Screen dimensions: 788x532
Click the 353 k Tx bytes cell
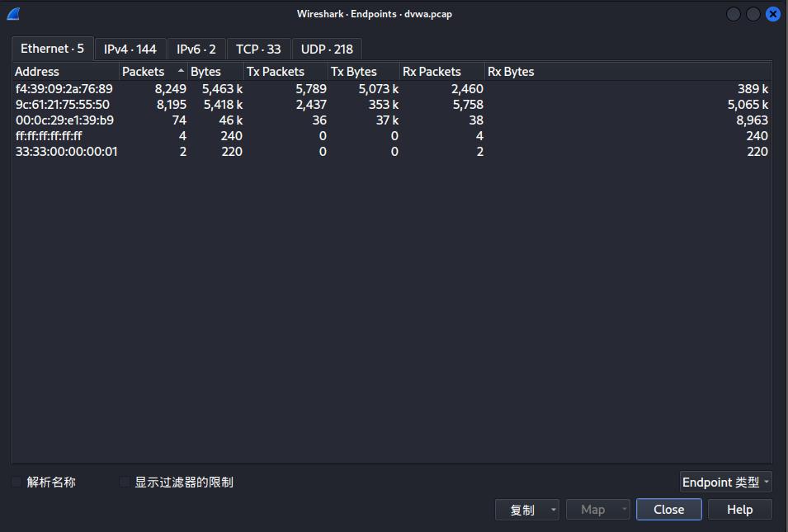384,105
